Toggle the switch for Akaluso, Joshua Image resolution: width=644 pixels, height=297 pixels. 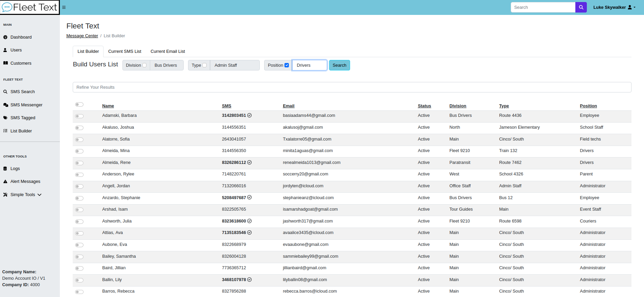click(x=79, y=128)
